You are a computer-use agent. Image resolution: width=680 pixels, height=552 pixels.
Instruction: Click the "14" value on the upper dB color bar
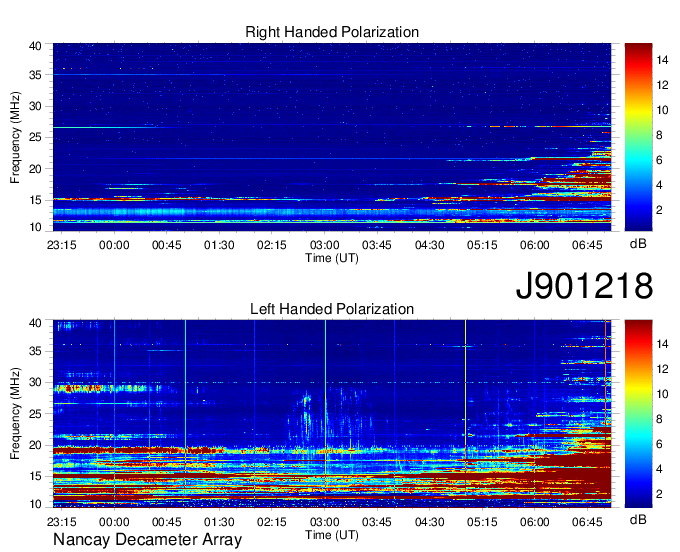coord(662,60)
